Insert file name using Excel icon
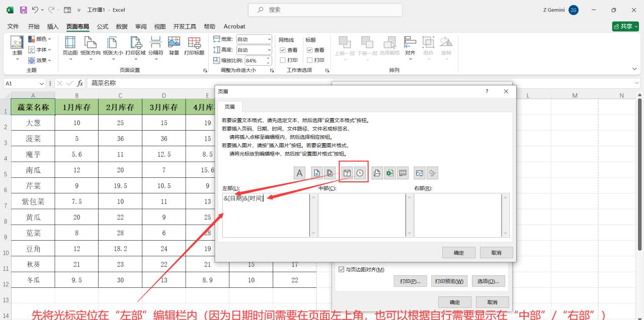This screenshot has width=644, height=320. tap(390, 173)
